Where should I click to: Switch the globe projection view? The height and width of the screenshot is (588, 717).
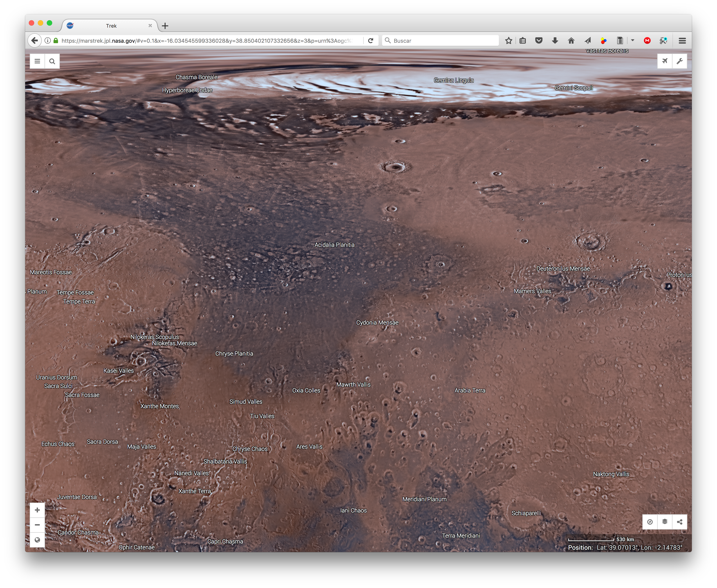(37, 540)
